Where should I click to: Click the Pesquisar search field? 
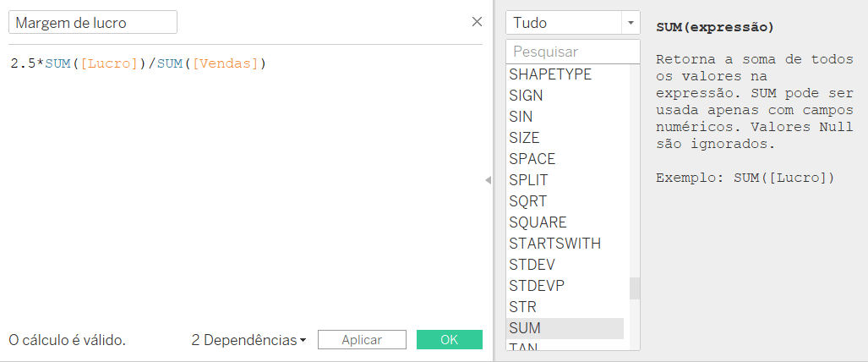click(572, 52)
